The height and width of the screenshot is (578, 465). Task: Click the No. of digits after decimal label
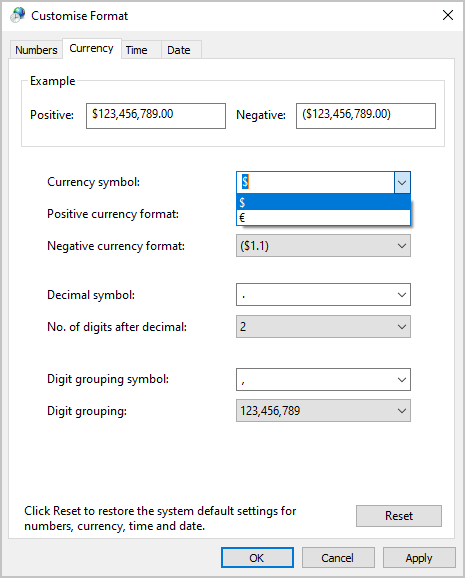coord(117,327)
